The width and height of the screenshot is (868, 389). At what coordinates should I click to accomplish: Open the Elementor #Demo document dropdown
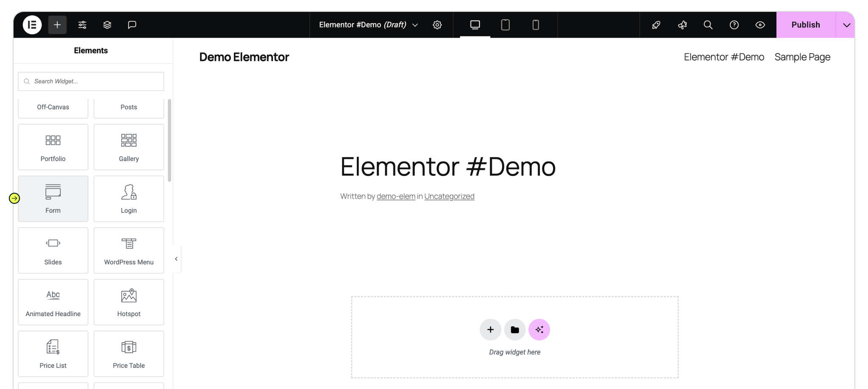[x=368, y=25]
